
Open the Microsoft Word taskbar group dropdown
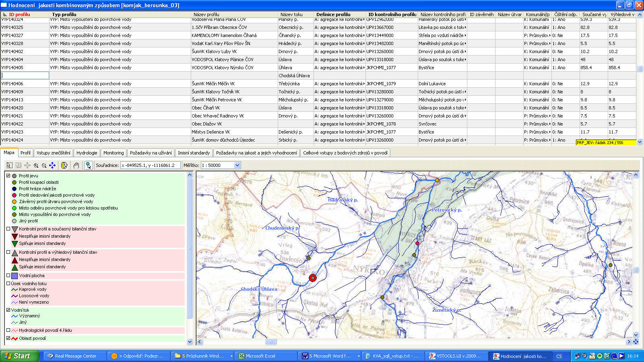tap(359, 356)
